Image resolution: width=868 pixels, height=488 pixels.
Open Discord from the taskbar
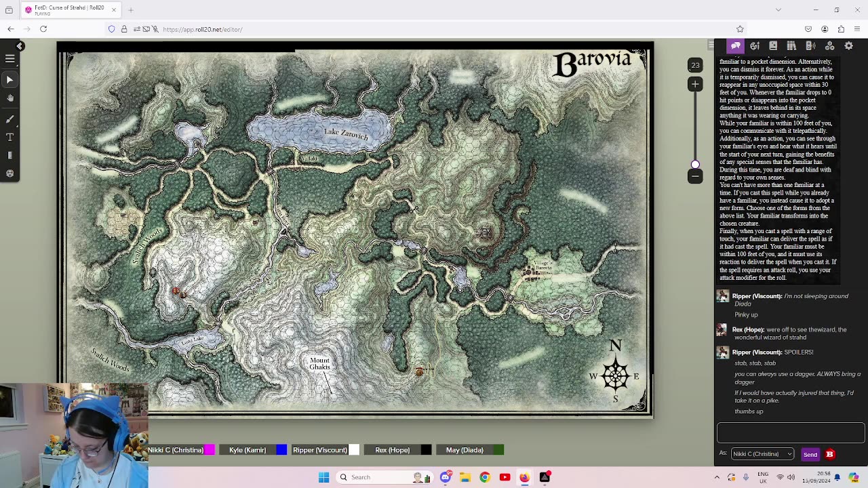click(x=446, y=477)
